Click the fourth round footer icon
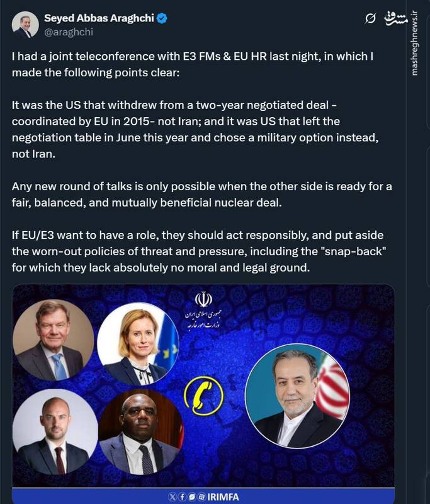The height and width of the screenshot is (504, 430). tap(201, 497)
